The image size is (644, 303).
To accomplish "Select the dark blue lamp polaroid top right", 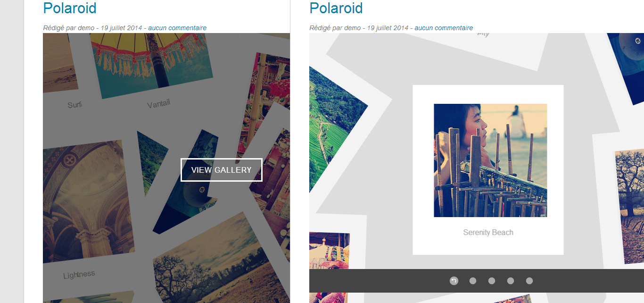I will click(627, 66).
